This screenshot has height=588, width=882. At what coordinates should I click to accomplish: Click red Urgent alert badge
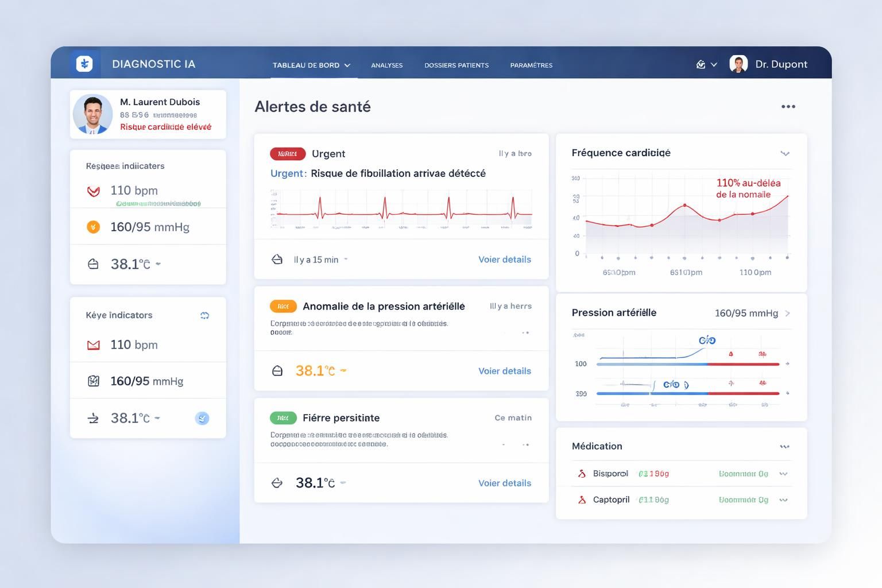(x=288, y=153)
